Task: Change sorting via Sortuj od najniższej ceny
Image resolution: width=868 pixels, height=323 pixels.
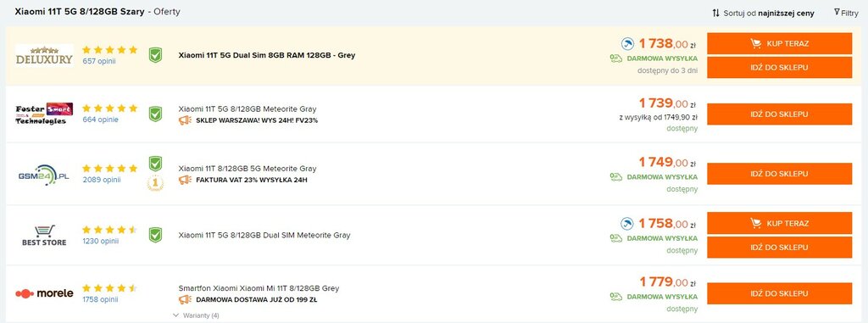Action: pos(763,13)
